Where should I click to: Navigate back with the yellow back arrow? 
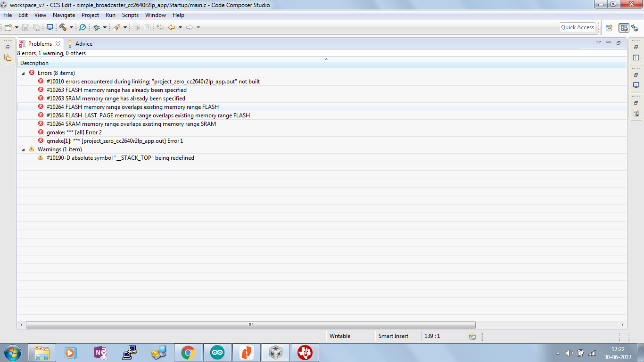pos(171,27)
